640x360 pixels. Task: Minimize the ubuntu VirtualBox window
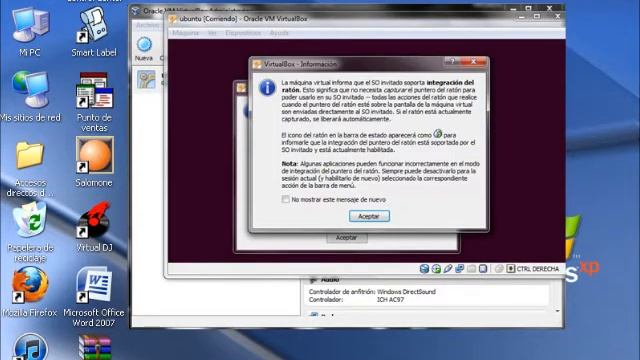click(x=521, y=17)
